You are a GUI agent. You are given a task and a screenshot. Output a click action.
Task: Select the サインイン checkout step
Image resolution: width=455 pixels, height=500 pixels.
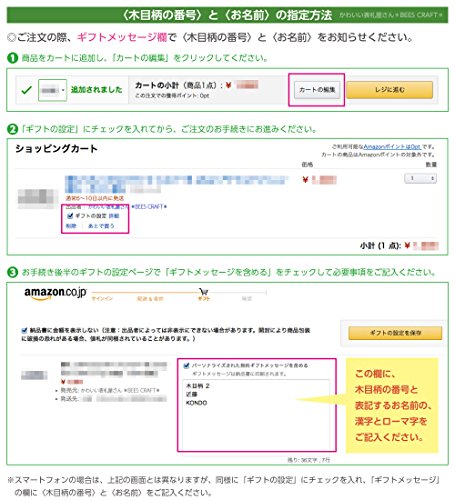pyautogui.click(x=102, y=299)
